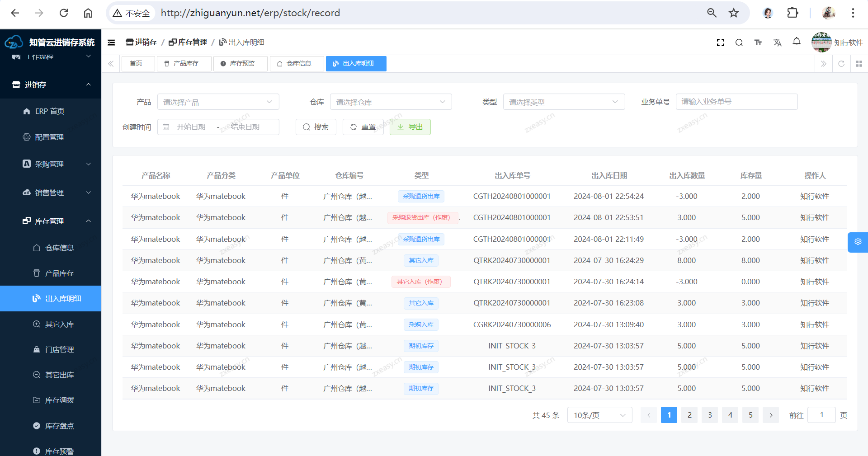
Task: Go to page 3
Action: click(x=710, y=415)
